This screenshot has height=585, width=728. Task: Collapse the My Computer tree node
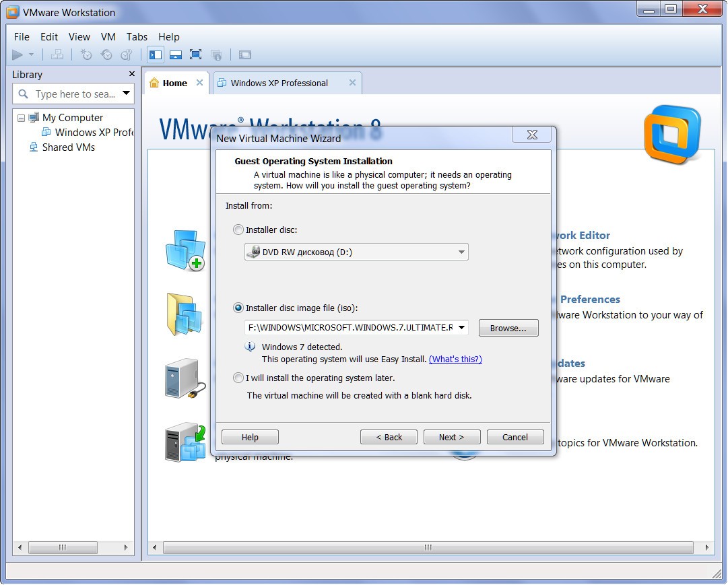[x=21, y=118]
